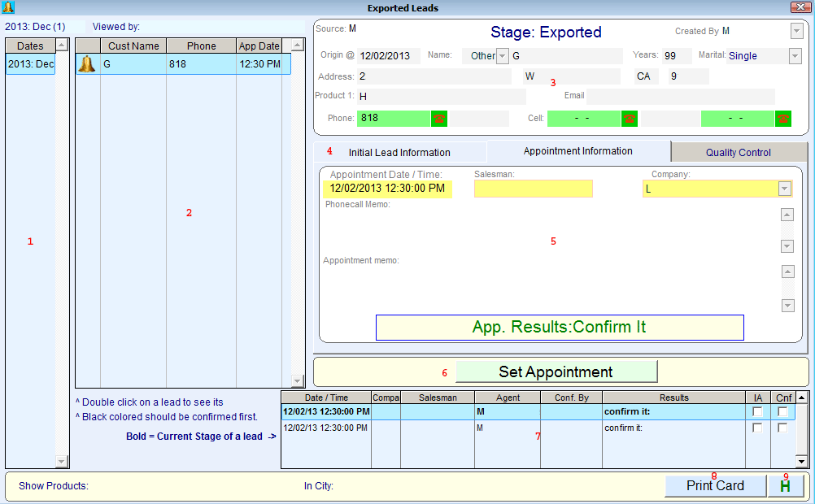Toggle IA checkbox in the bold history row
The width and height of the screenshot is (815, 504).
point(757,411)
